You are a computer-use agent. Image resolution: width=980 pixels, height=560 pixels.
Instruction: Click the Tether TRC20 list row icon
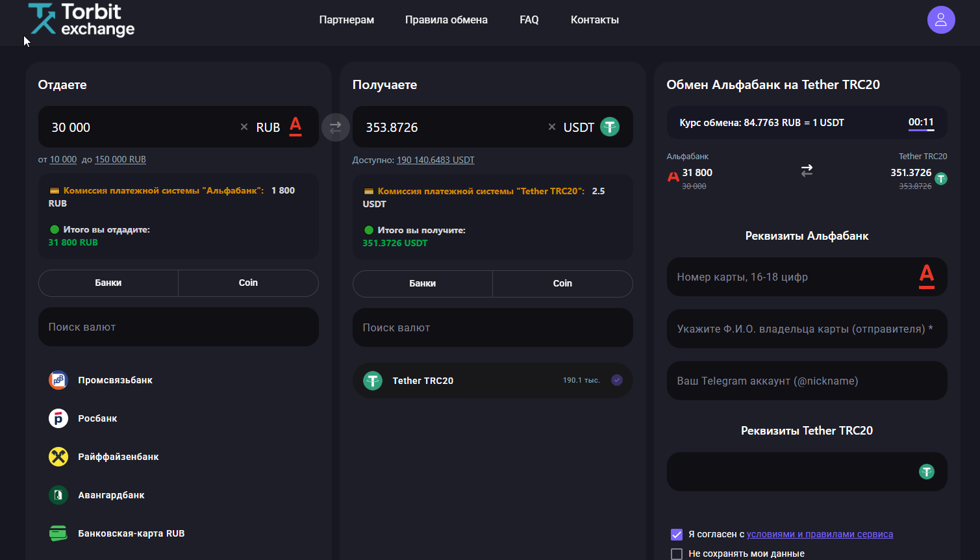[x=373, y=381]
